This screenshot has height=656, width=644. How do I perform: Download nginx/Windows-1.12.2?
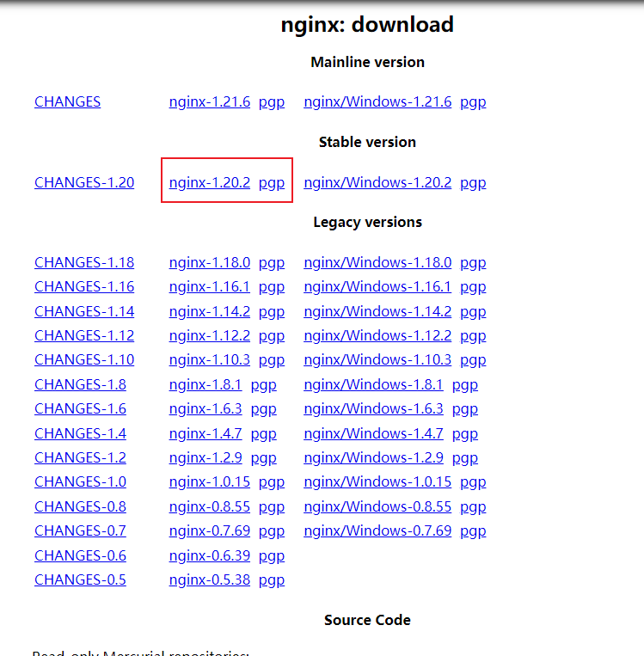click(377, 335)
